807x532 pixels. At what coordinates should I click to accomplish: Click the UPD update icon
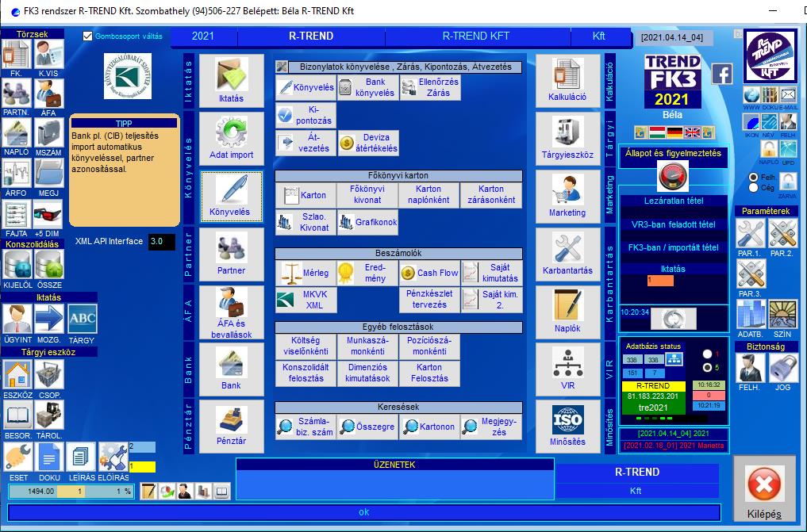pos(788,149)
